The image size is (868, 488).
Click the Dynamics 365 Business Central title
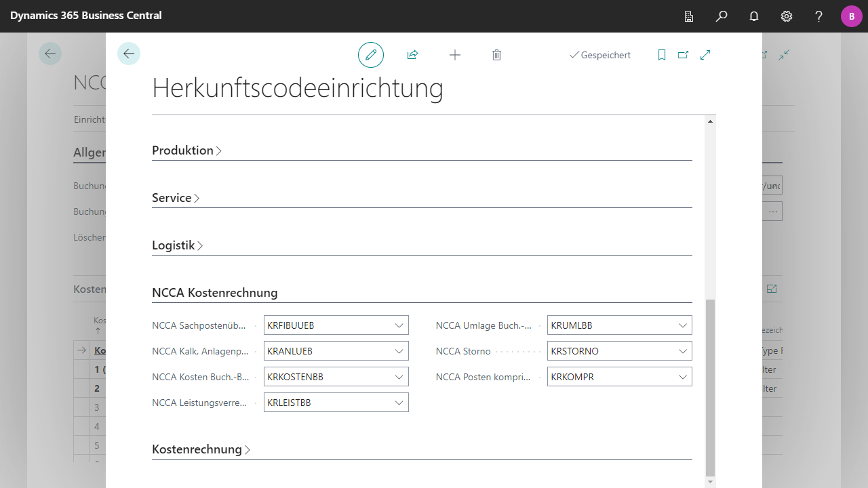tap(86, 15)
